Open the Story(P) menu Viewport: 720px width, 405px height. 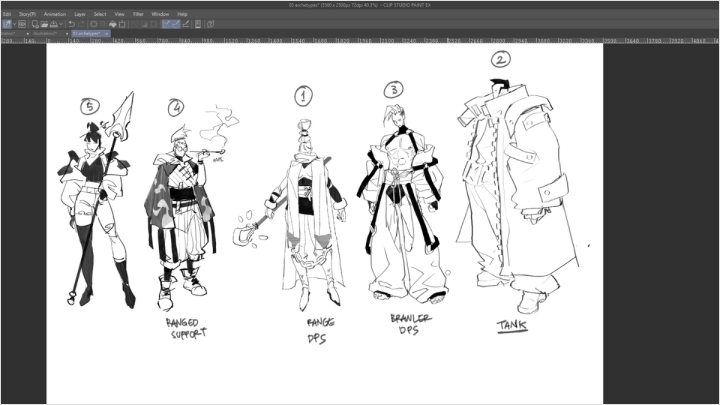27,14
